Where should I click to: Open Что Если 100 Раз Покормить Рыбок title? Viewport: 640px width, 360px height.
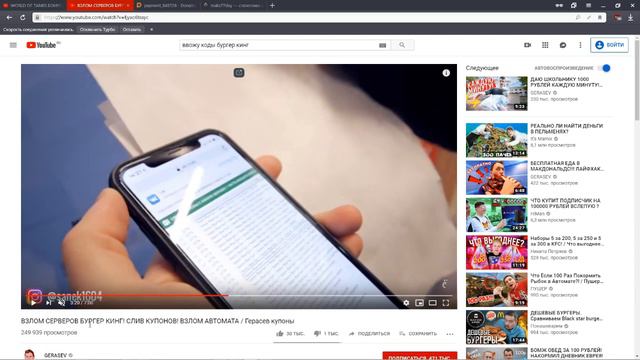pyautogui.click(x=567, y=278)
